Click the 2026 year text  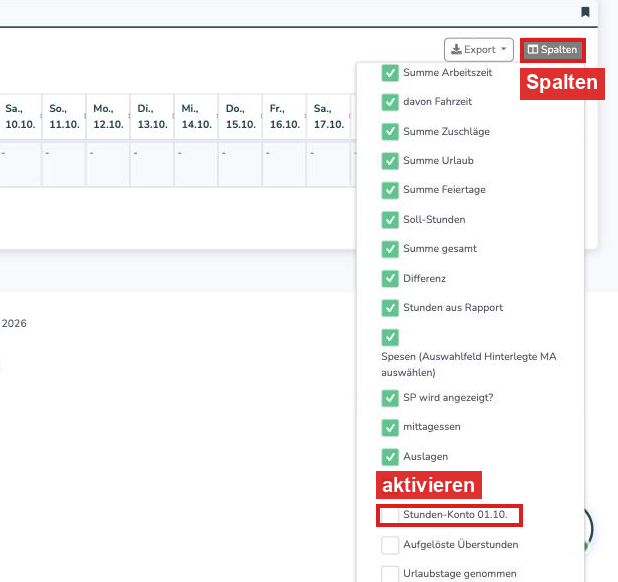click(x=14, y=324)
